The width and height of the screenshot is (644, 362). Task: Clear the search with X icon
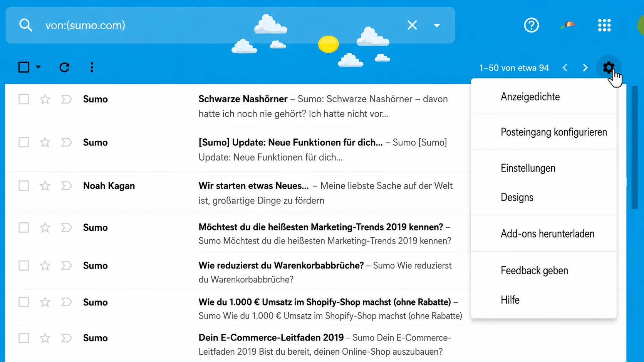tap(412, 25)
